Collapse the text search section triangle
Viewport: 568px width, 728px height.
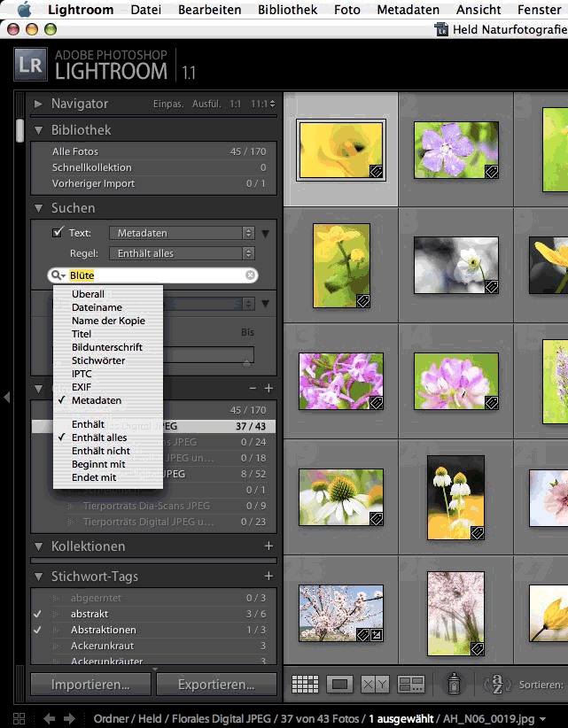265,233
